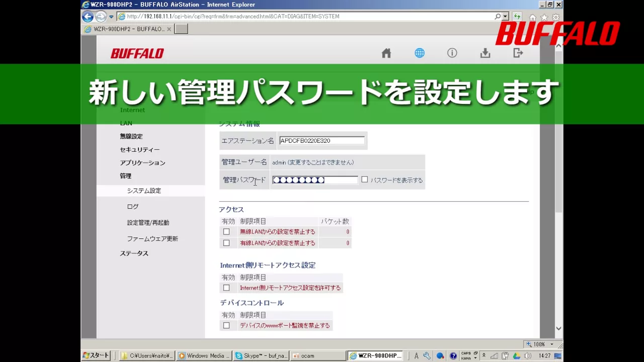Screen dimensions: 644x362
Task: Collapse the 管理 section in sidebar
Action: coord(125,176)
